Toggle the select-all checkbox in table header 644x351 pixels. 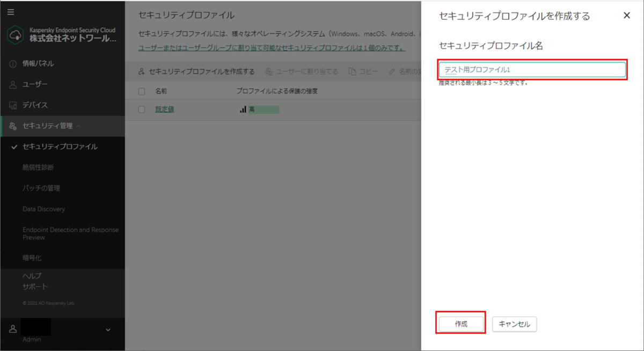(x=141, y=91)
